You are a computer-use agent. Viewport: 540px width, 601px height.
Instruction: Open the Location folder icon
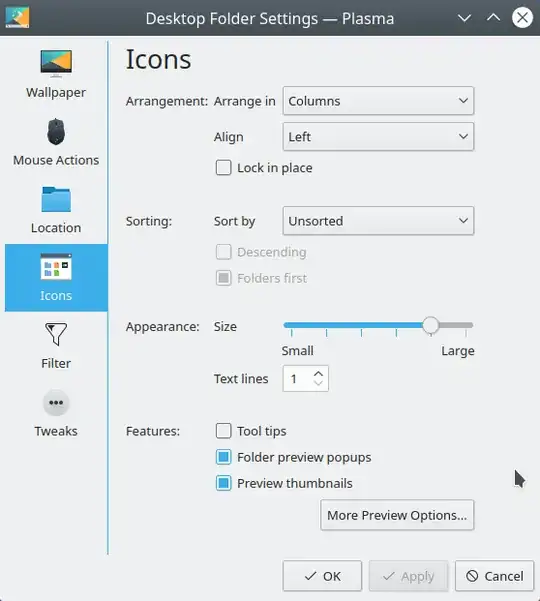(x=56, y=199)
